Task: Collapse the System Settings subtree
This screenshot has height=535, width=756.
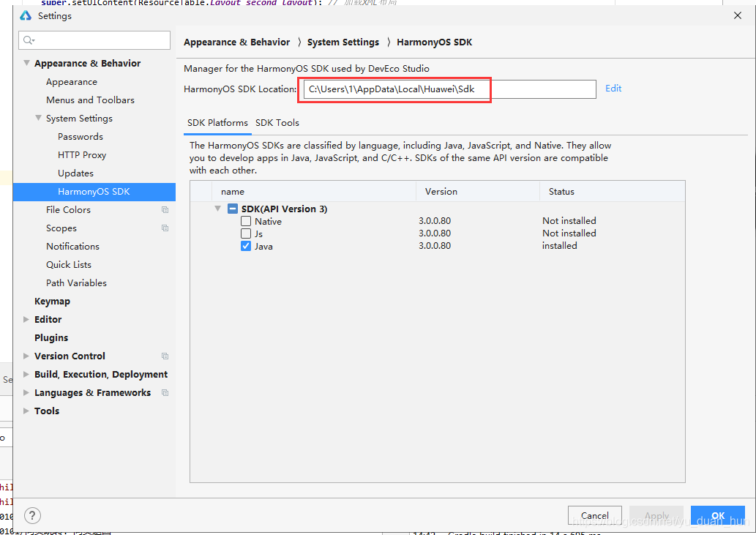Action: tap(38, 118)
